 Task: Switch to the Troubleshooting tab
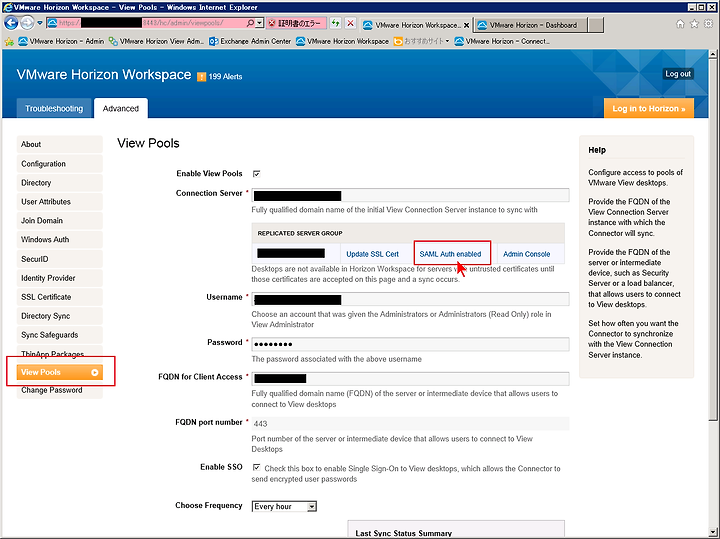tap(54, 108)
